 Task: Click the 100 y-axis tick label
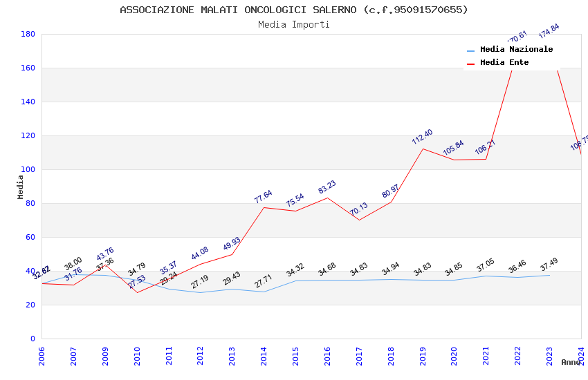pyautogui.click(x=28, y=169)
